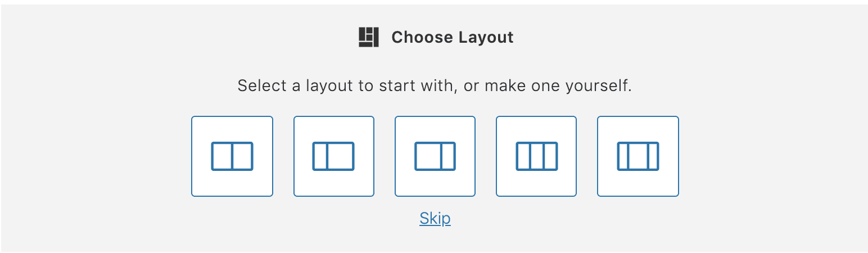
Task: Select the two equal columns layout
Action: [x=232, y=156]
